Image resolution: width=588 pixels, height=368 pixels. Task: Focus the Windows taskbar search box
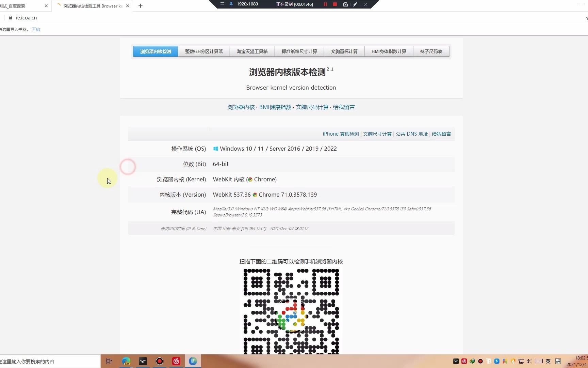[50, 361]
